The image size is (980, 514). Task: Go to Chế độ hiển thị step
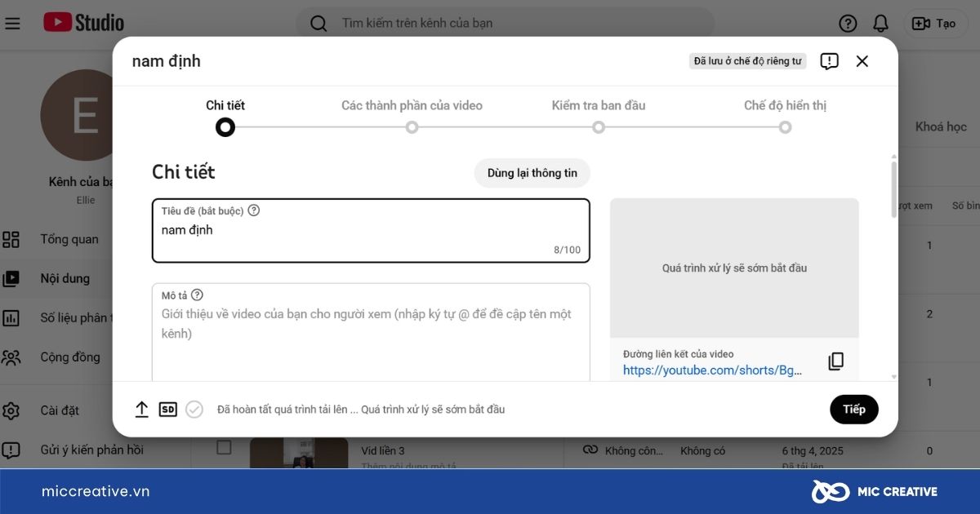[x=785, y=116]
